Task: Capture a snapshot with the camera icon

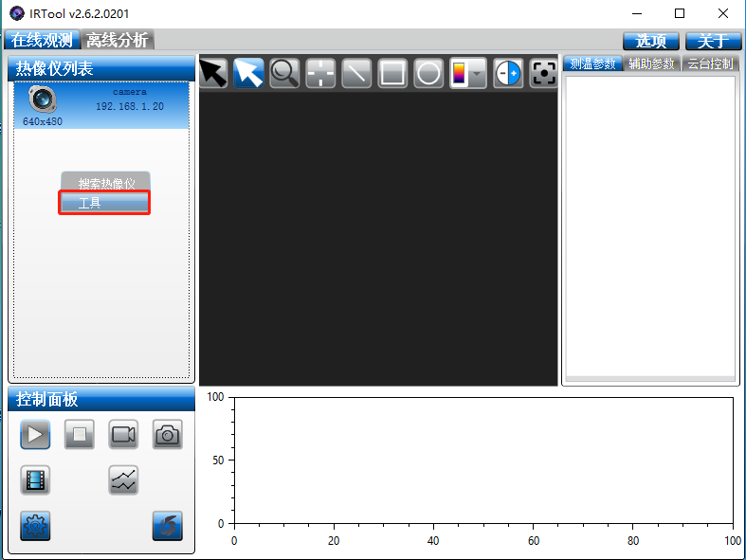Action: (x=168, y=435)
